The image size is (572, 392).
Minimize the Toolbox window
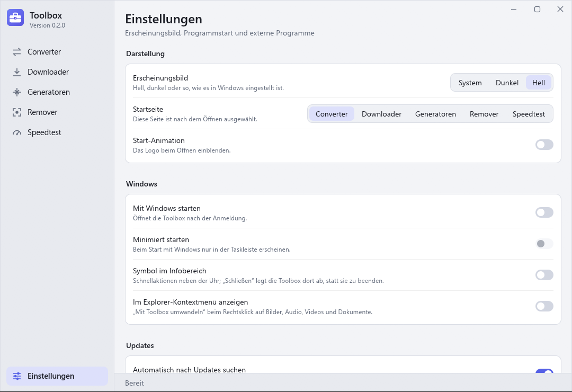(514, 9)
